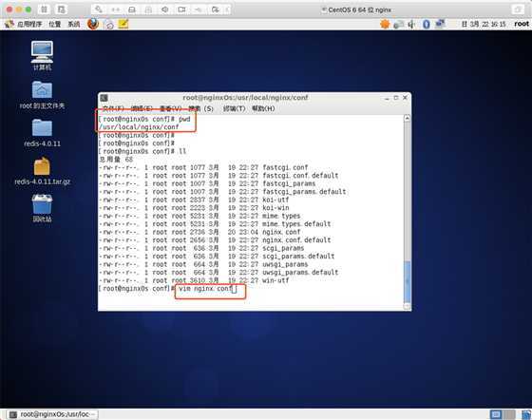The height and width of the screenshot is (420, 532).
Task: Open the volume control tray icon
Action: click(411, 24)
